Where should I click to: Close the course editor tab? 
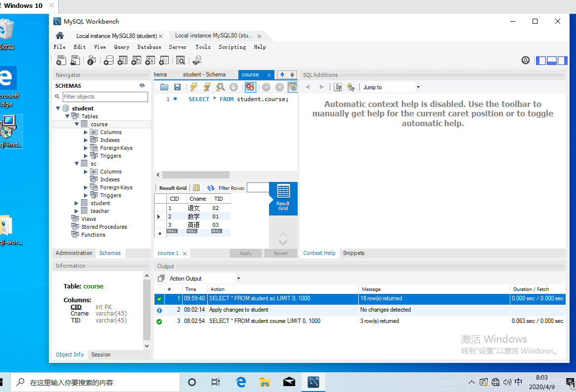[269, 75]
